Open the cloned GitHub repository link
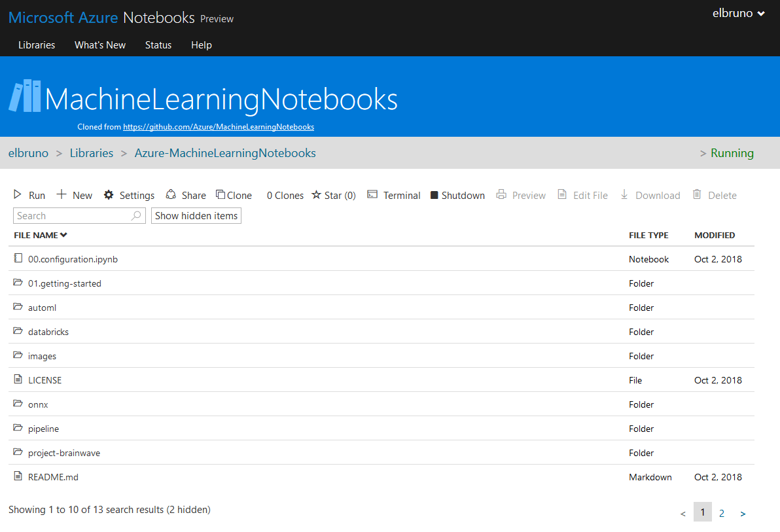 219,126
